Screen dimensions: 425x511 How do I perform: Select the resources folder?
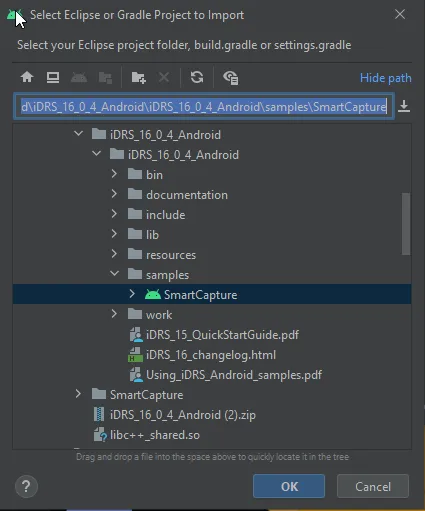tap(171, 255)
